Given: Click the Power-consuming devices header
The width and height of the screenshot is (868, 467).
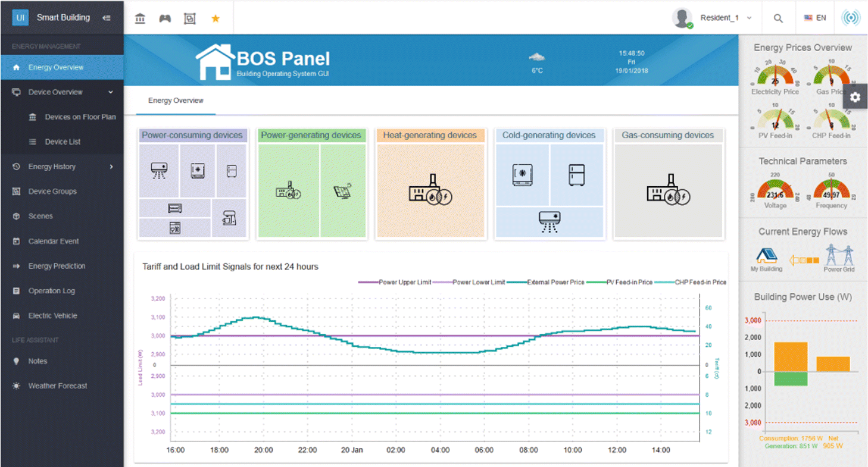Looking at the screenshot, I should (192, 135).
